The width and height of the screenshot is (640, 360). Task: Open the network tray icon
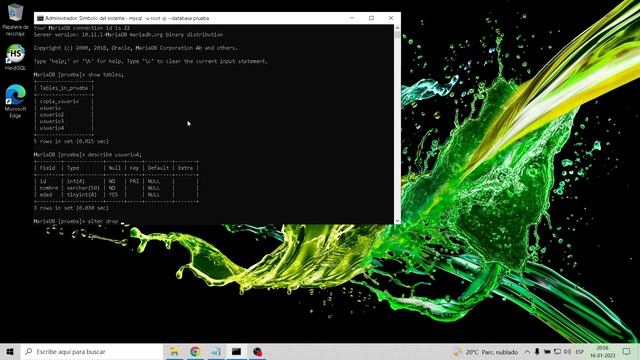pos(557,352)
